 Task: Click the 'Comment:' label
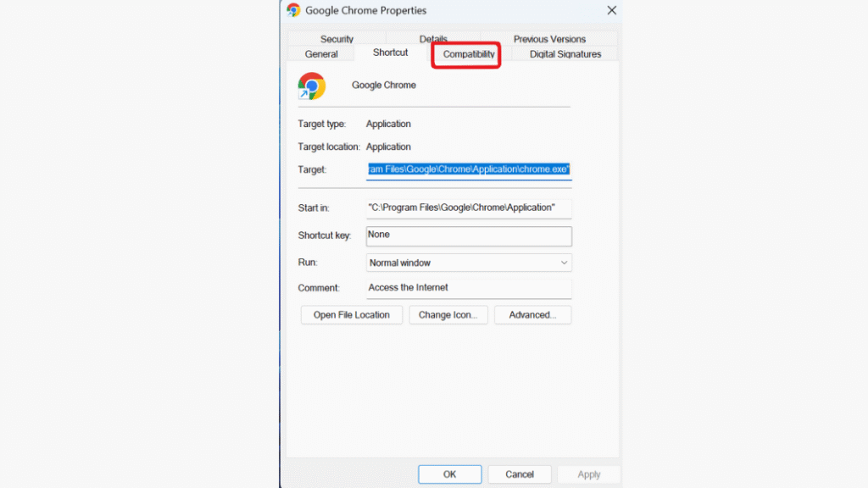[x=319, y=288]
